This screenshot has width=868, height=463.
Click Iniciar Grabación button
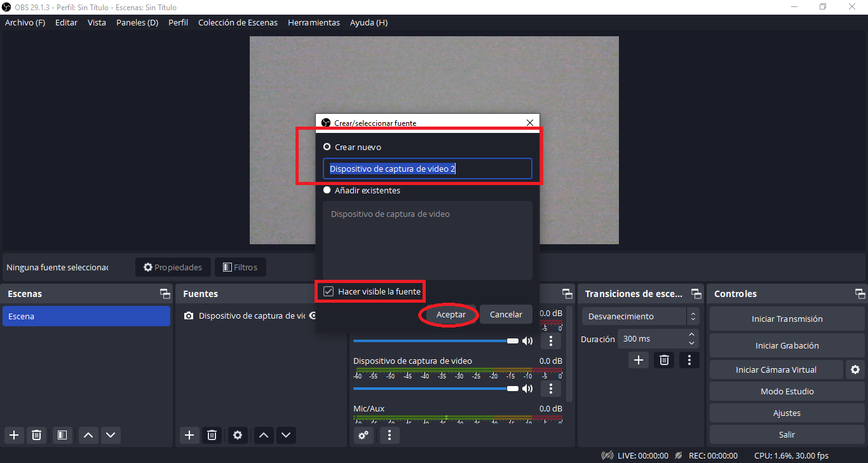[x=787, y=345]
